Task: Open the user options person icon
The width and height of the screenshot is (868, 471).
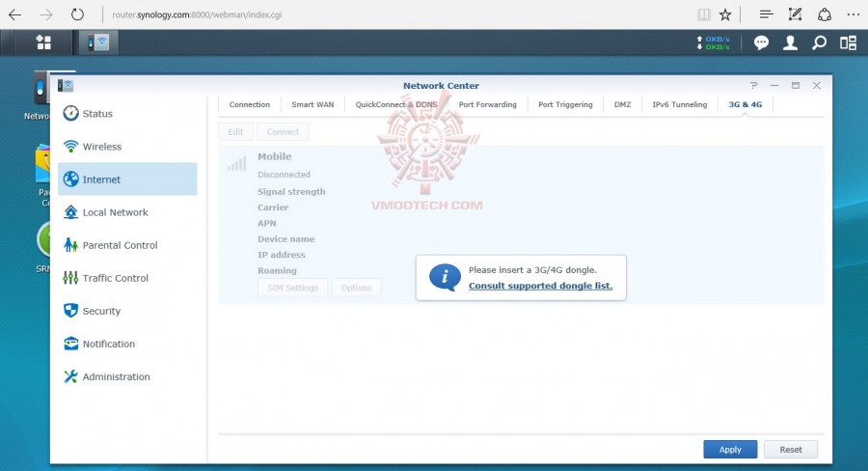Action: [x=790, y=43]
